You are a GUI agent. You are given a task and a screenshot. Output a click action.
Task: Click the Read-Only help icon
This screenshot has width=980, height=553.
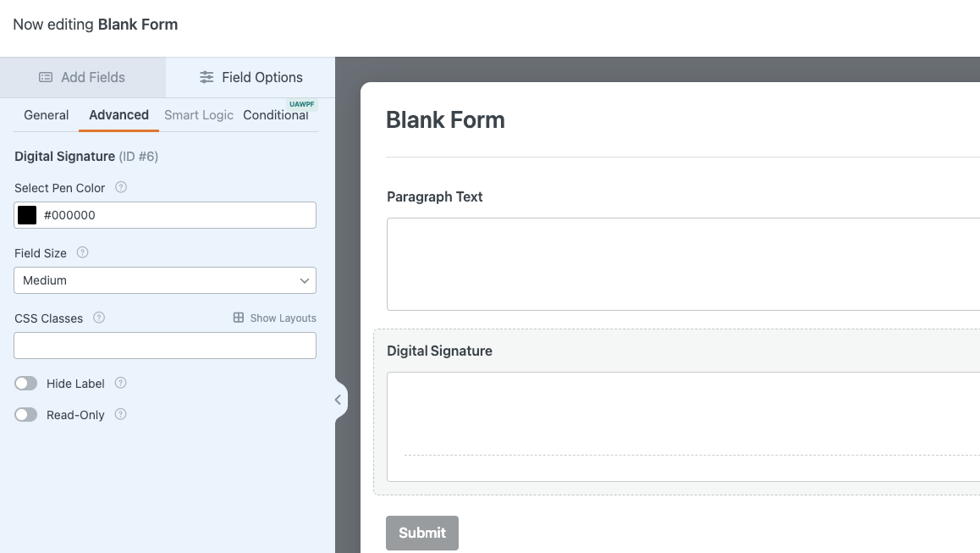coord(121,414)
